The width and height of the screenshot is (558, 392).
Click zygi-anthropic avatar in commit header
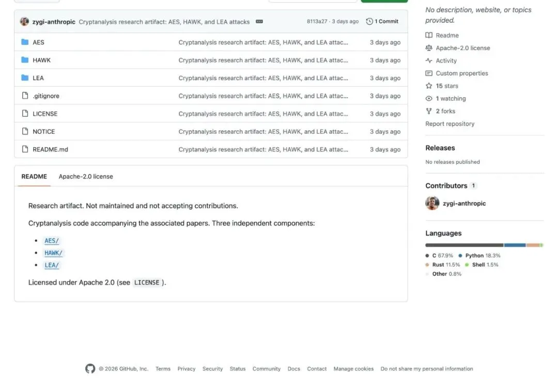coord(25,21)
